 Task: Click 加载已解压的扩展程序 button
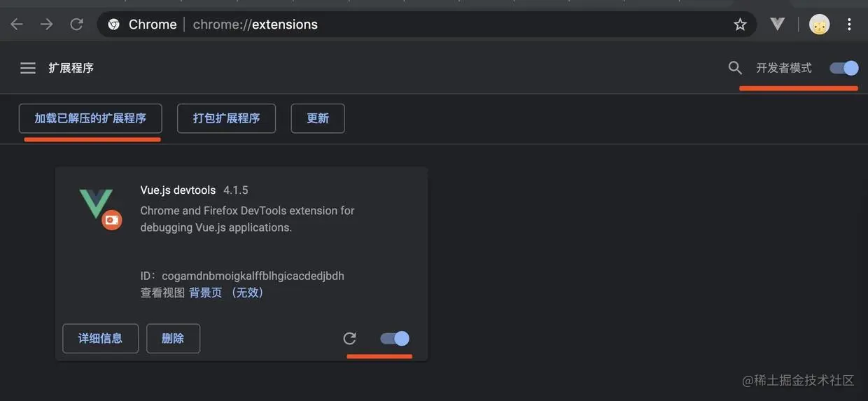[x=90, y=118]
